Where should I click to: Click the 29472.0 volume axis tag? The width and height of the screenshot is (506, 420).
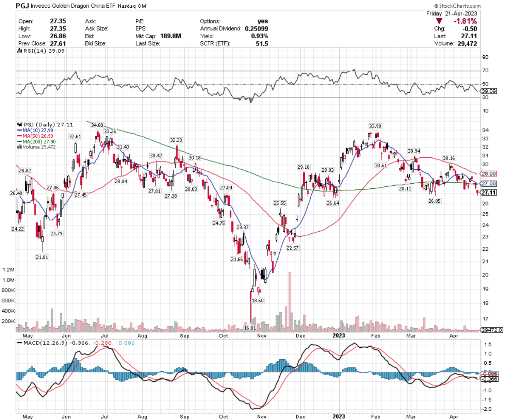492,330
